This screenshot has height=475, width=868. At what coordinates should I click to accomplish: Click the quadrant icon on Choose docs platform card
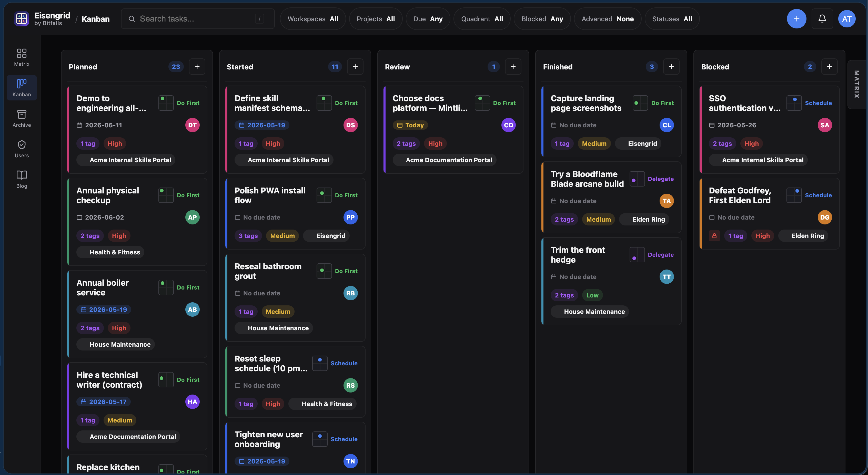[482, 103]
